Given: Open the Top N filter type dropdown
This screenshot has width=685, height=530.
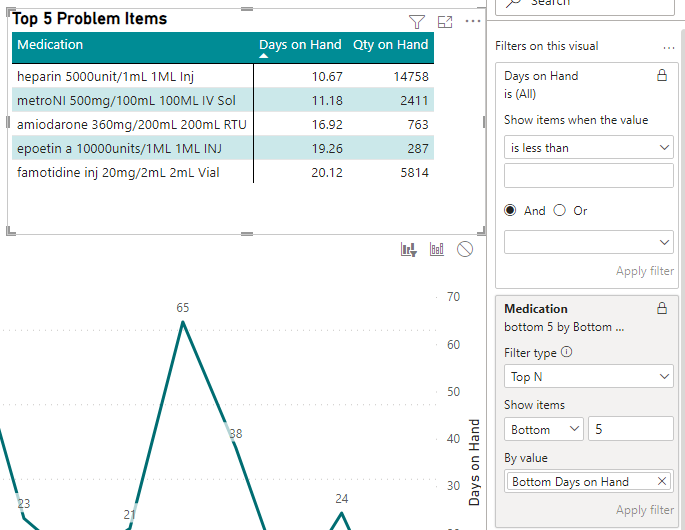Looking at the screenshot, I should pyautogui.click(x=588, y=376).
